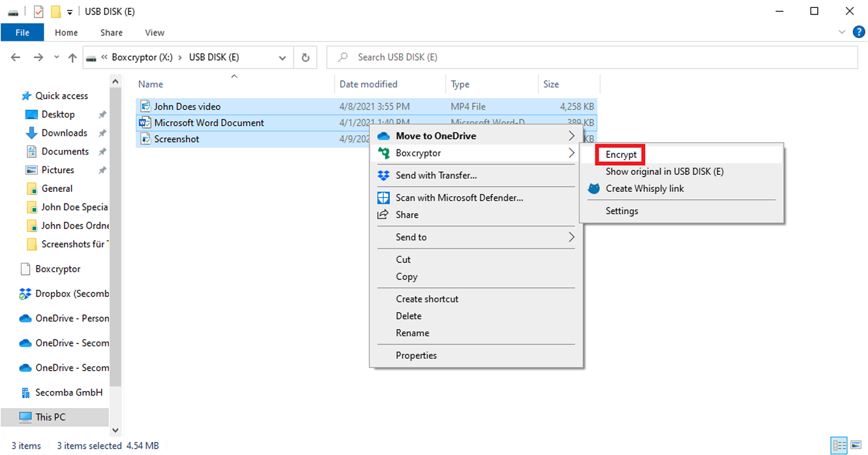Go up one folder level

72,57
